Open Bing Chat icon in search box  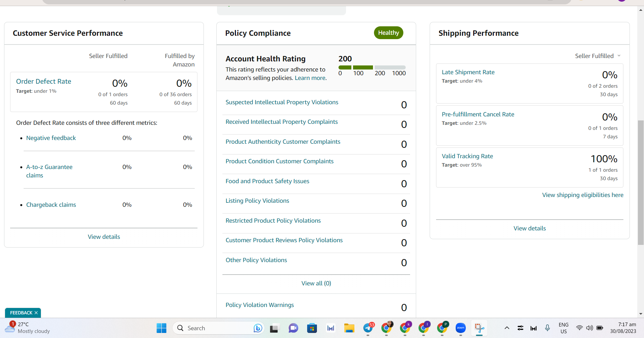click(258, 328)
